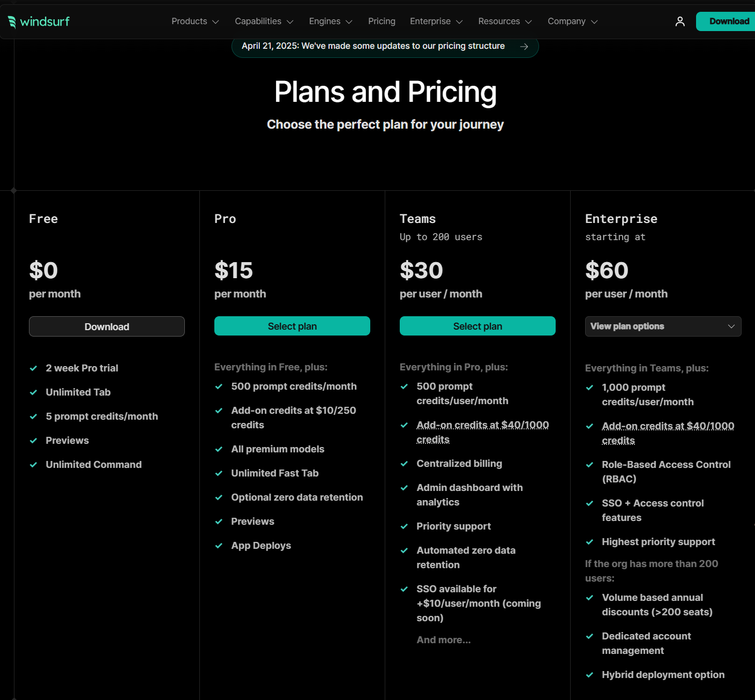755x700 pixels.
Task: Click the $30 Teams plan price
Action: coord(421,270)
